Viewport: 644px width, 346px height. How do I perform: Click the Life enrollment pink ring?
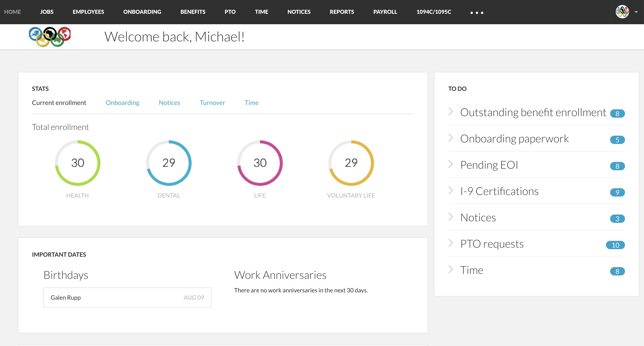tap(260, 163)
